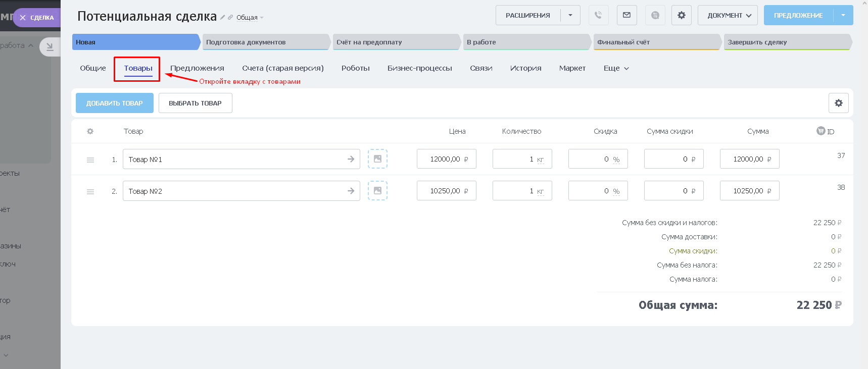This screenshot has width=868, height=369.
Task: Click the email envelope icon
Action: (x=626, y=15)
